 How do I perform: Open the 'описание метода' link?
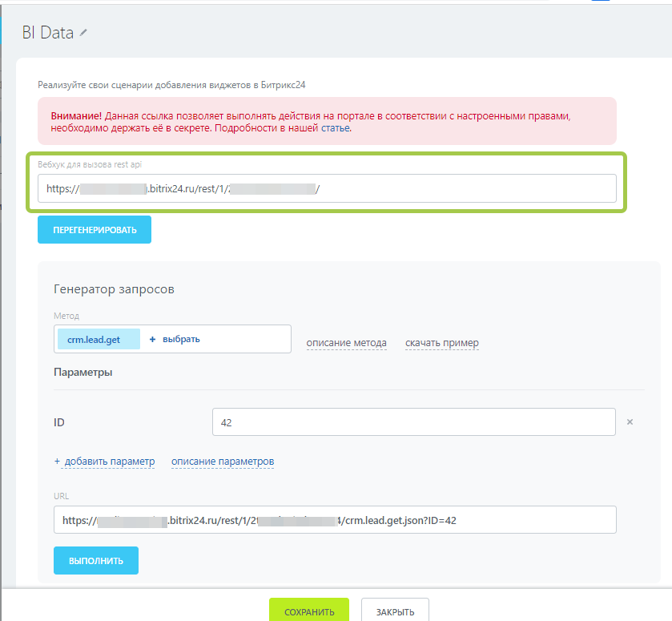tap(346, 343)
